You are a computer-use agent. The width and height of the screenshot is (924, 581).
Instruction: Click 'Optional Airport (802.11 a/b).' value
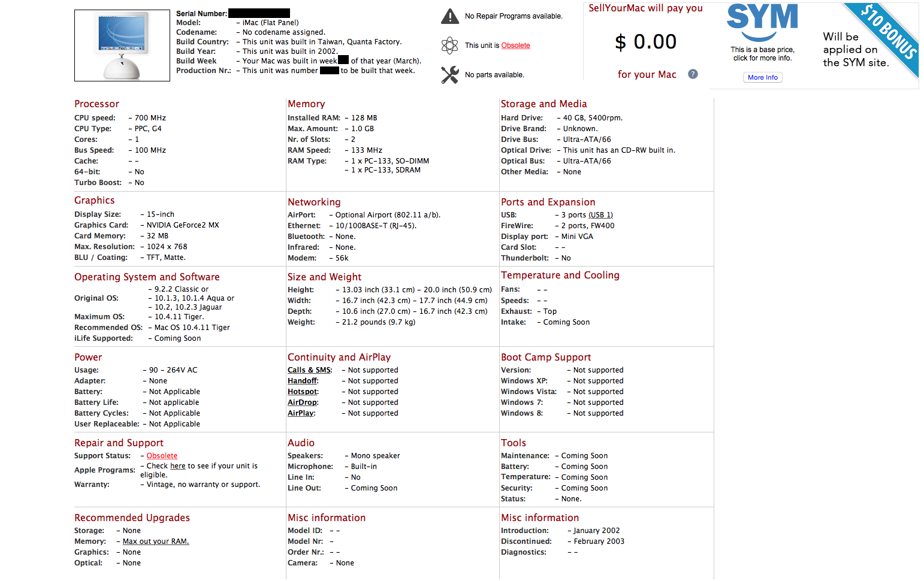[388, 215]
